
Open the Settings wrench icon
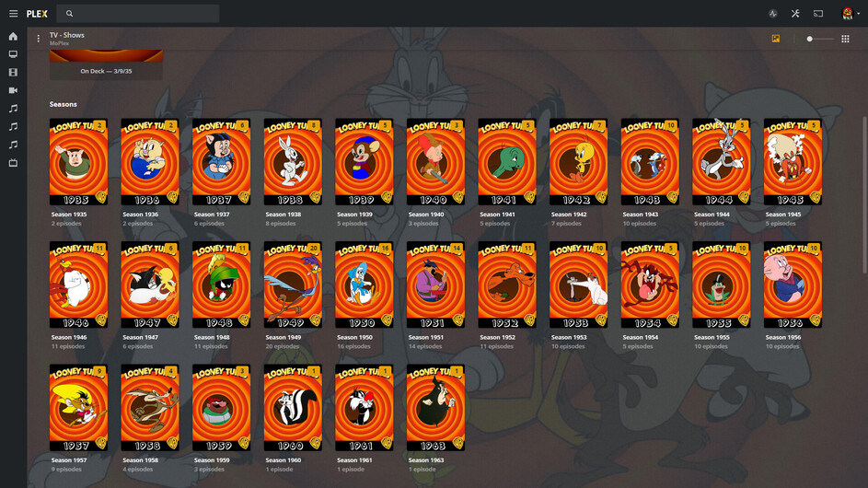(795, 13)
